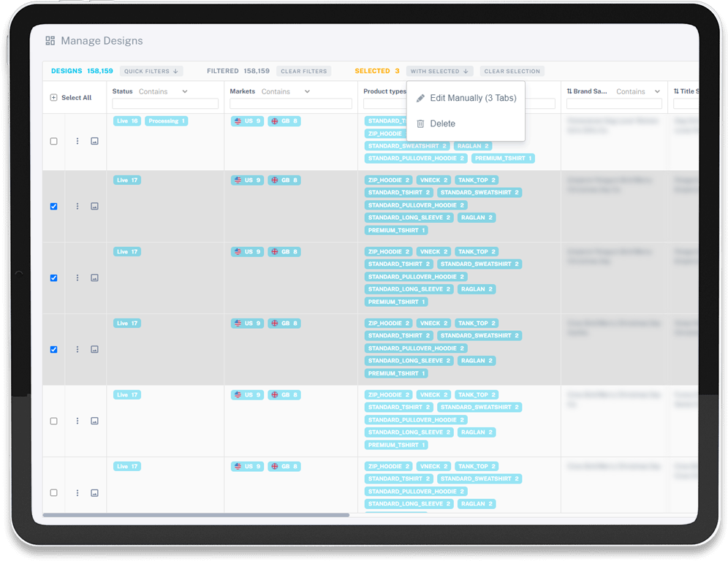The image size is (728, 561).
Task: Click the Manage Designs grid icon
Action: coord(50,41)
